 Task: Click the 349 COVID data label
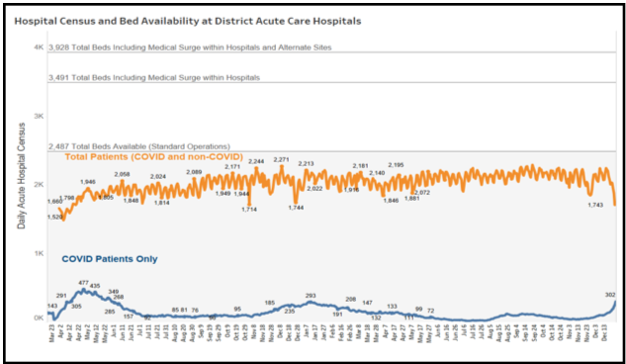tap(114, 292)
